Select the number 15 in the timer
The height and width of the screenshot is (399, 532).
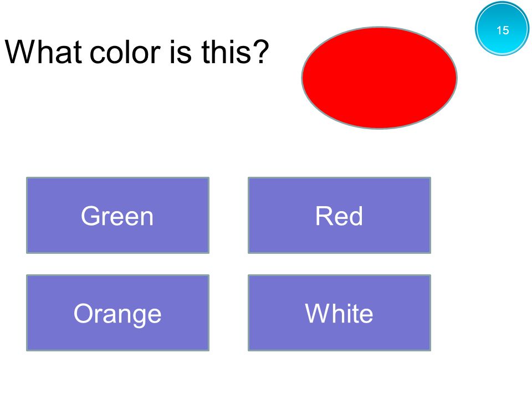(x=503, y=30)
